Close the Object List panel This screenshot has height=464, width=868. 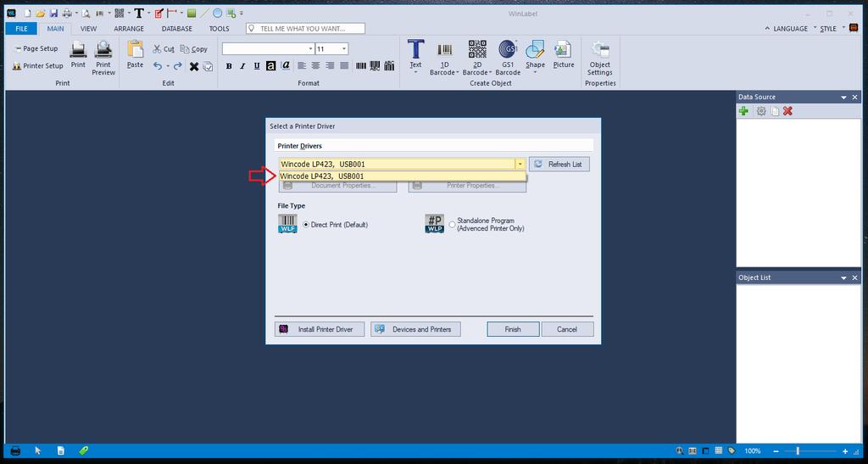854,278
